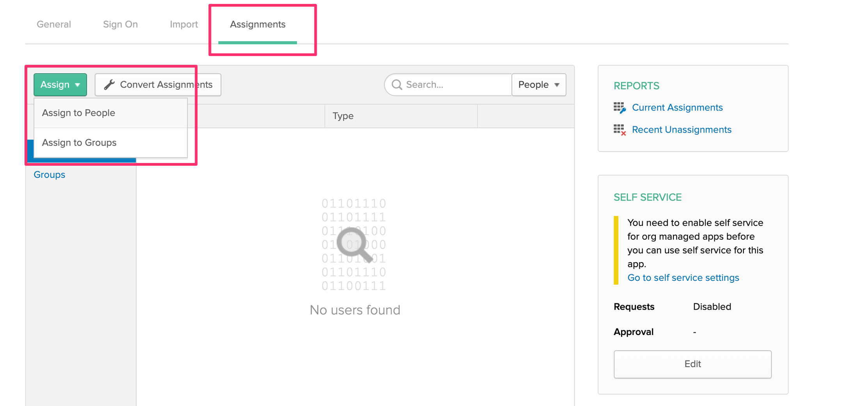
Task: Click the large No users found magnifier
Action: 354,245
